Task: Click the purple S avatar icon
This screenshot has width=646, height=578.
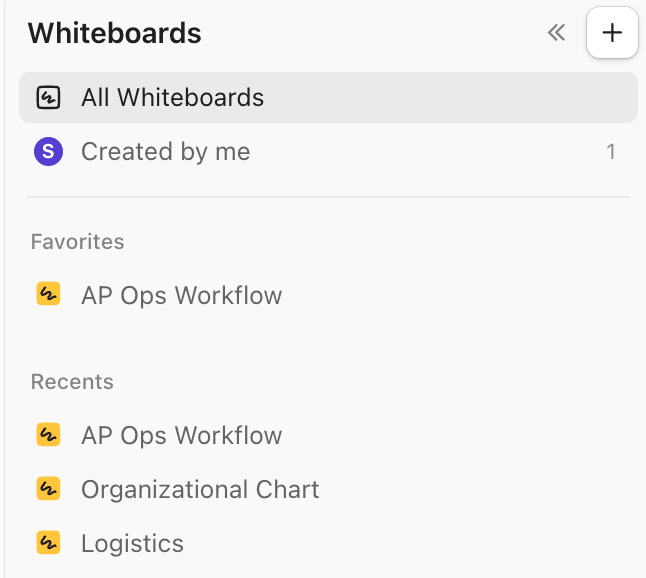Action: pyautogui.click(x=48, y=152)
